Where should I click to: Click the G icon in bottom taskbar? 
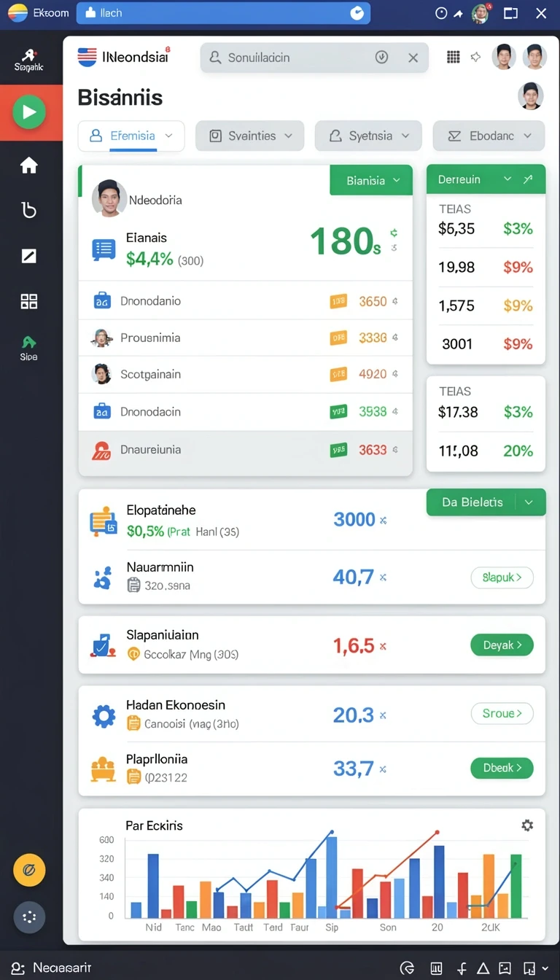click(408, 968)
